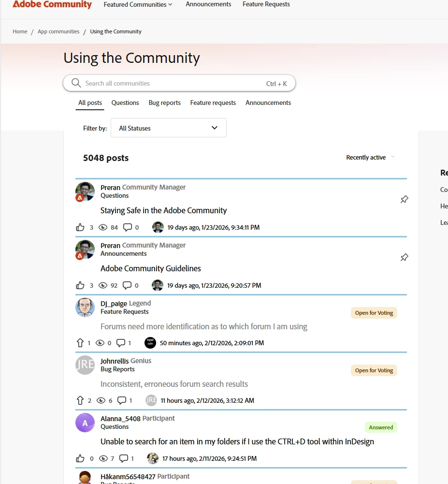Click the 5048 posts count text
Screen dimensions: 448x484
point(106,158)
